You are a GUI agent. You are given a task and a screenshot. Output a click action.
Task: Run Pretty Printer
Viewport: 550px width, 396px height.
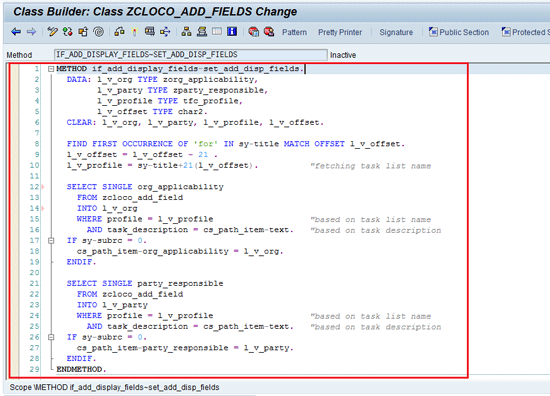340,32
